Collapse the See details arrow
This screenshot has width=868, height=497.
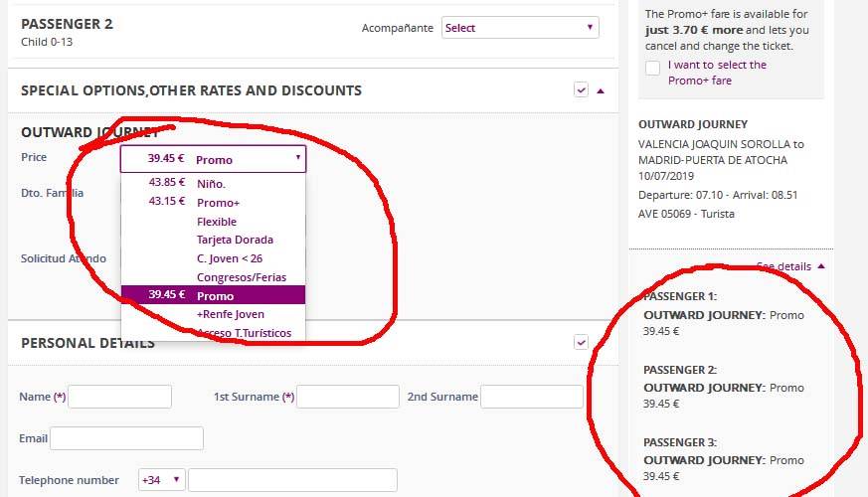821,266
